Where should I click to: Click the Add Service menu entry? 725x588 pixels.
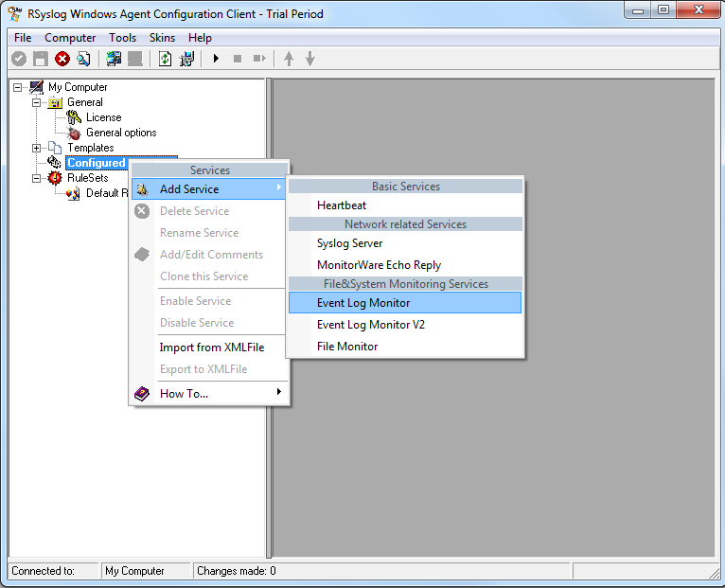[208, 189]
